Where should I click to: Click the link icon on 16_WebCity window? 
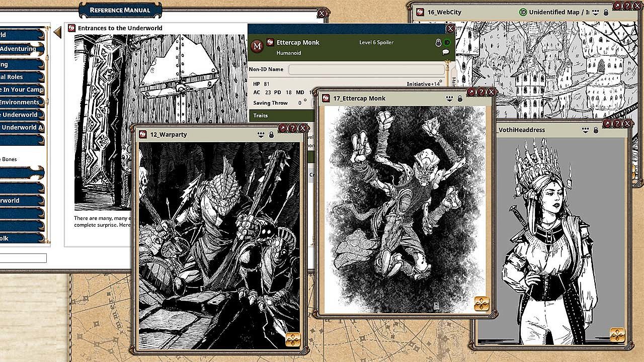point(420,12)
